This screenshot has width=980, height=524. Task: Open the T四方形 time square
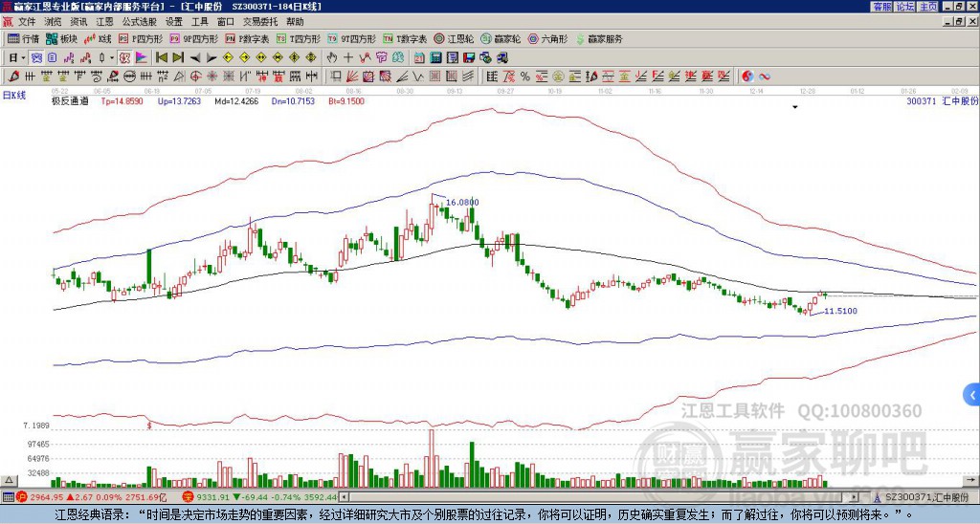tap(299, 38)
